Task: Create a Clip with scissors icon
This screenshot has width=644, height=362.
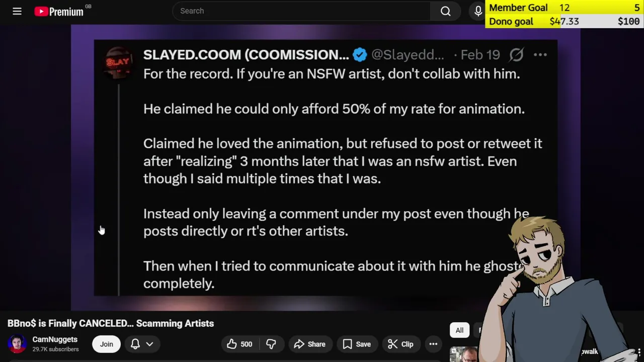Action: tap(400, 344)
